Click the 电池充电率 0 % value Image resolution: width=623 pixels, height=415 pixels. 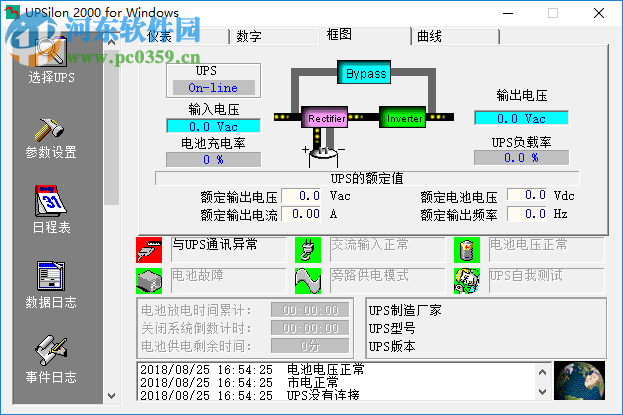click(214, 159)
